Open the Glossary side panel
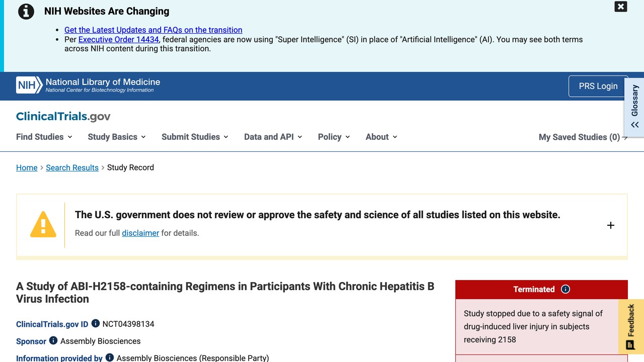Image resolution: width=644 pixels, height=362 pixels. tap(634, 107)
